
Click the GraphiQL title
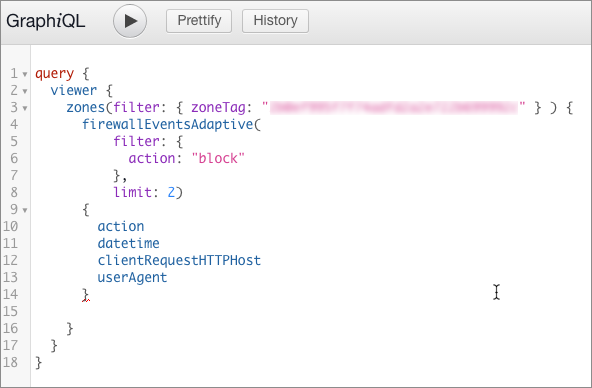tap(46, 21)
